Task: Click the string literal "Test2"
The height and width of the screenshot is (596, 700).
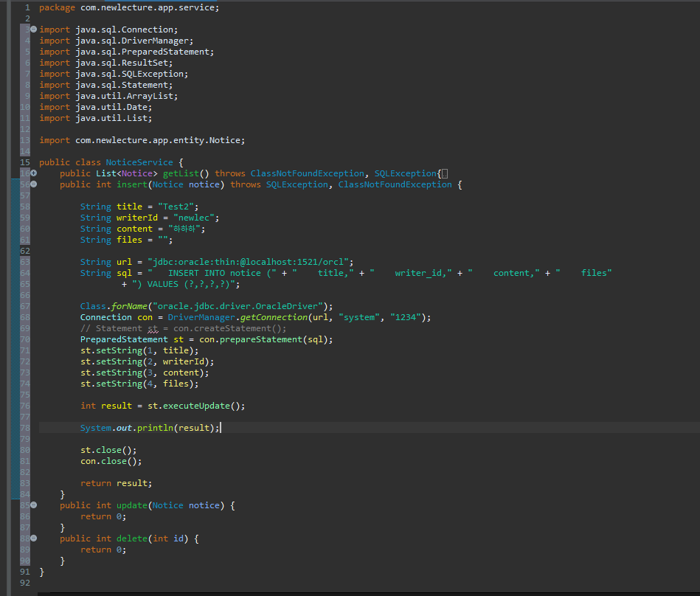Action: 176,207
